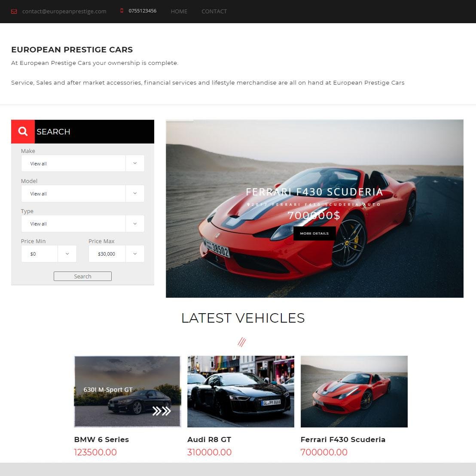This screenshot has width=476, height=476.
Task: Click the red slashes divider under Latest Vehicles
Action: pos(241,342)
